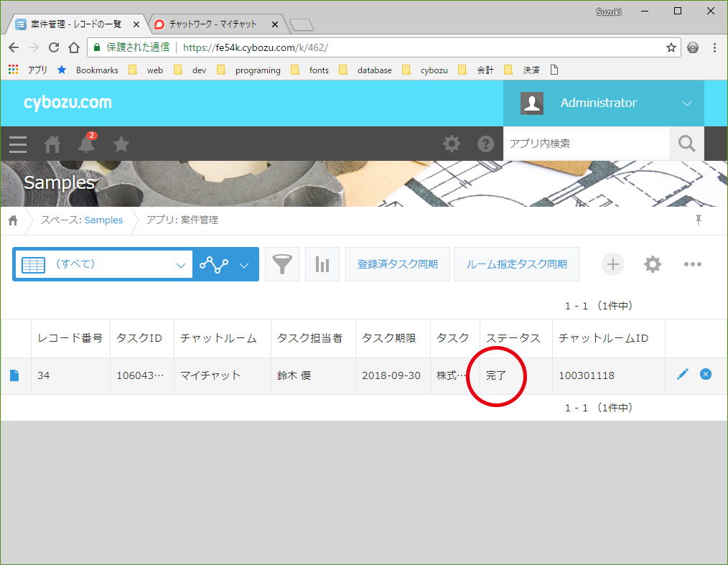
Task: Click the breadcrumb home icon
Action: click(x=13, y=220)
